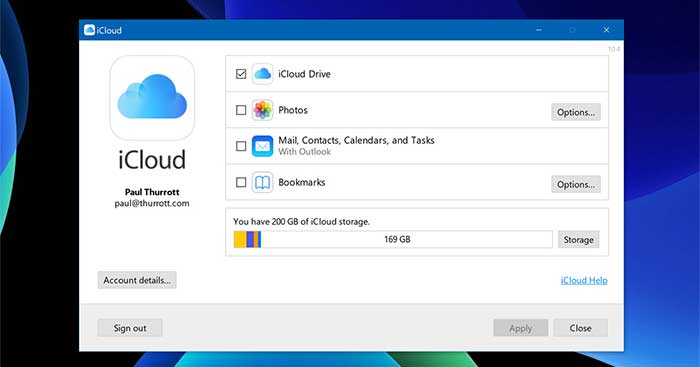The image size is (700, 367).
Task: Open Options for Bookmarks
Action: tap(576, 184)
